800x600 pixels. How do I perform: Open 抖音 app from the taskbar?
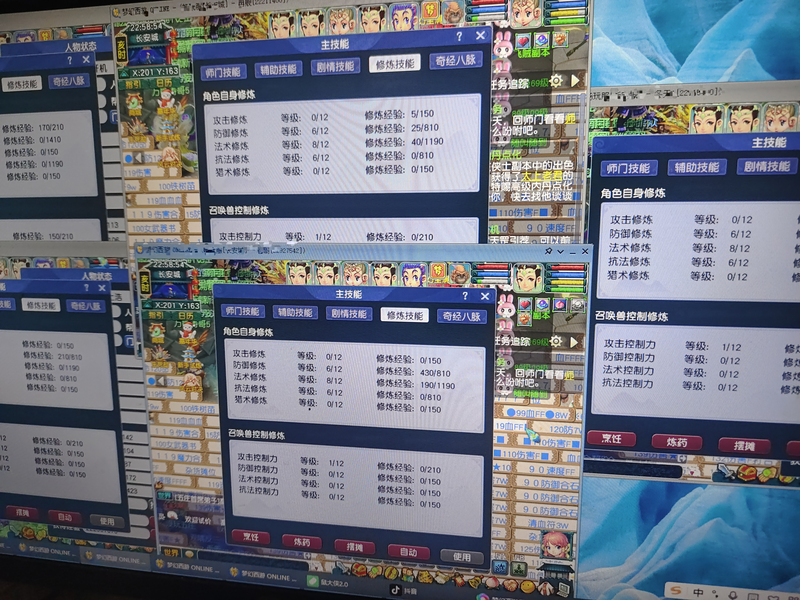coord(403,591)
